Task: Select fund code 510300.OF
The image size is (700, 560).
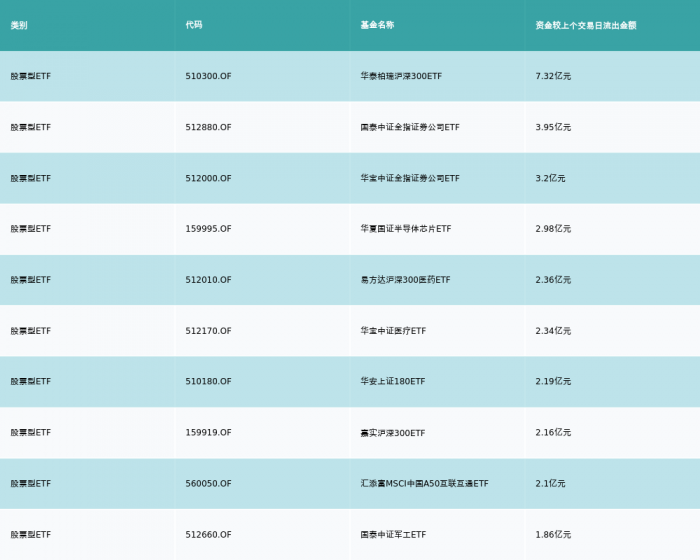Action: [208, 76]
